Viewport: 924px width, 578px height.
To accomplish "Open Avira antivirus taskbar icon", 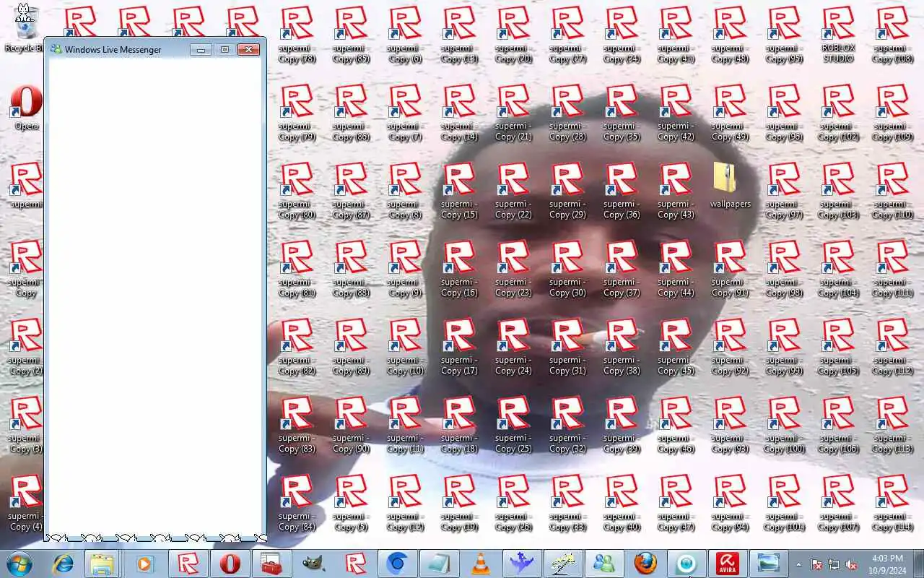I will pyautogui.click(x=727, y=564).
